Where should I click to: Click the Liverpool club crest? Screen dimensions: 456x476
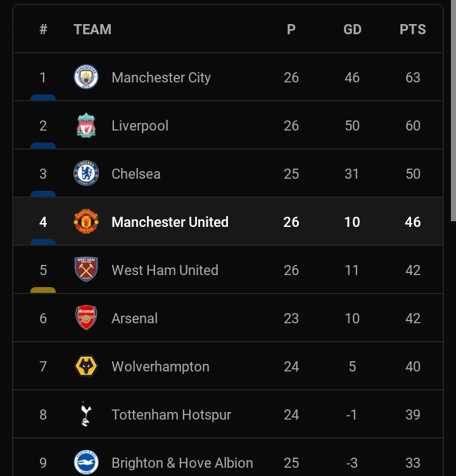click(86, 125)
